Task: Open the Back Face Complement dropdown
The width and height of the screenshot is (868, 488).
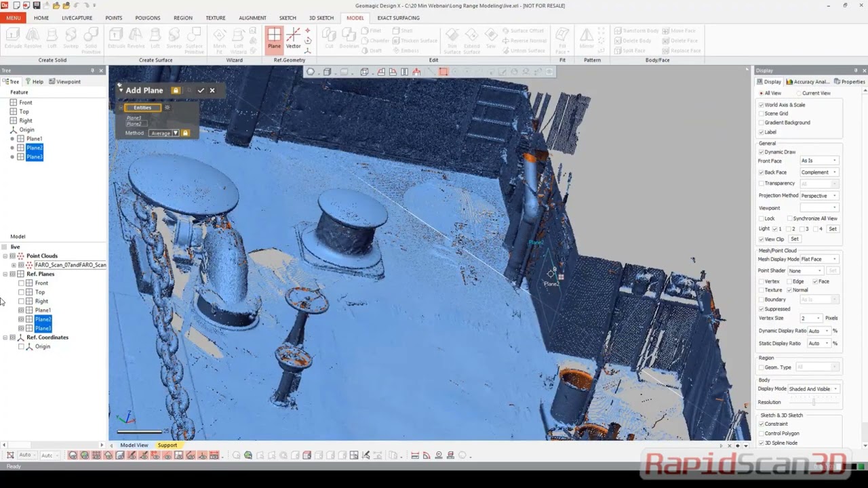Action: [819, 172]
